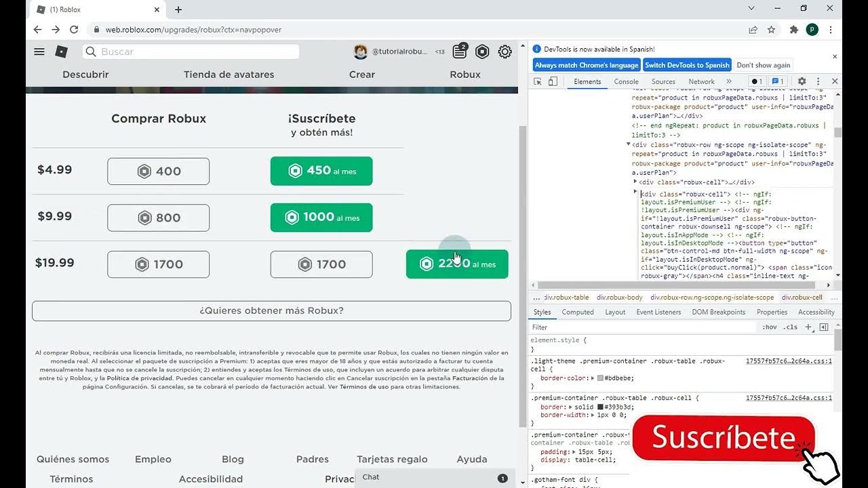The image size is (868, 488).
Task: Expand the collapsed robux-cell div node
Action: coord(635,182)
